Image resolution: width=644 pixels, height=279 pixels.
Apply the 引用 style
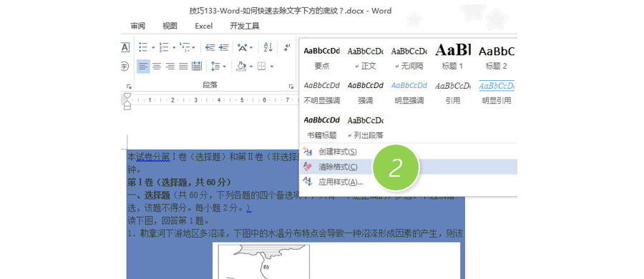453,92
